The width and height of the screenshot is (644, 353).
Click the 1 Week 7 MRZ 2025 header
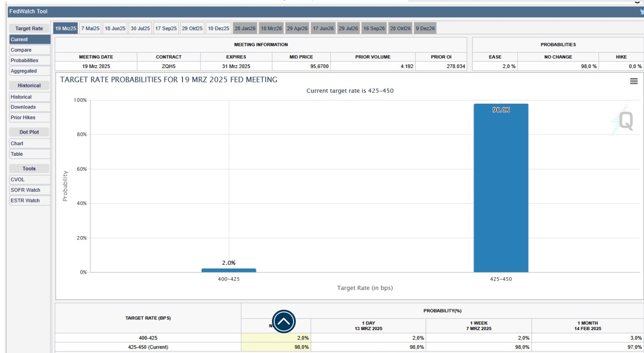pos(479,326)
